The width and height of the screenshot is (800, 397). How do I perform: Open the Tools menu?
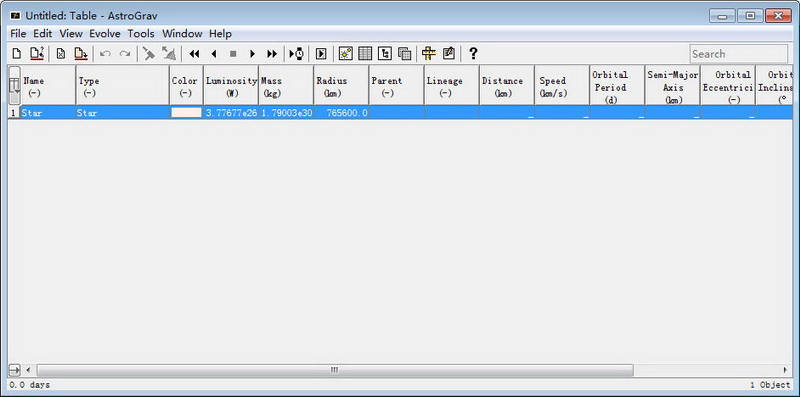(x=141, y=34)
